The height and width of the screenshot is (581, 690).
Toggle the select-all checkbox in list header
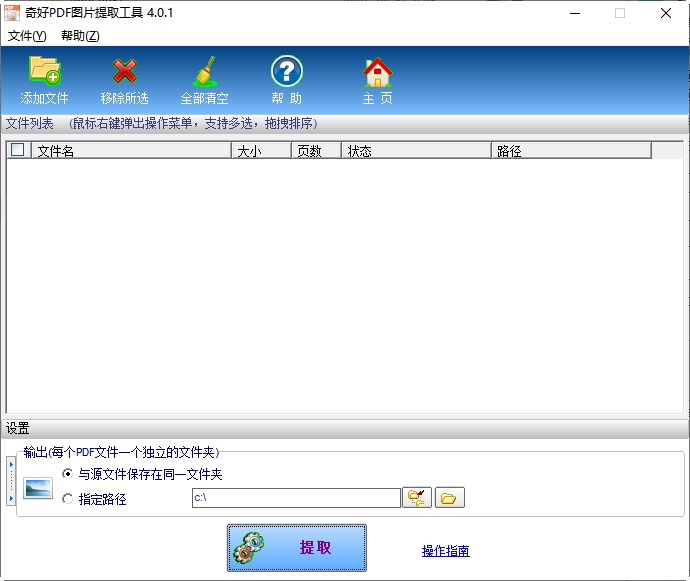pyautogui.click(x=17, y=151)
